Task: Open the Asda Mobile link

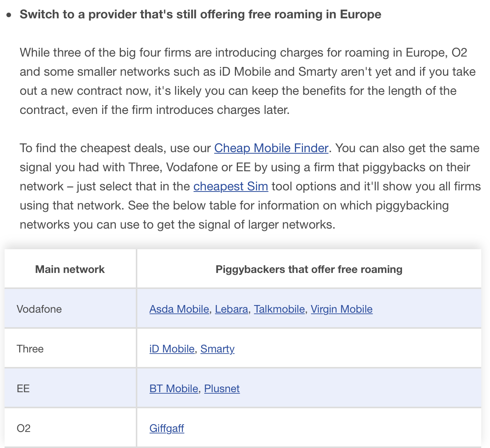Action: 179,309
